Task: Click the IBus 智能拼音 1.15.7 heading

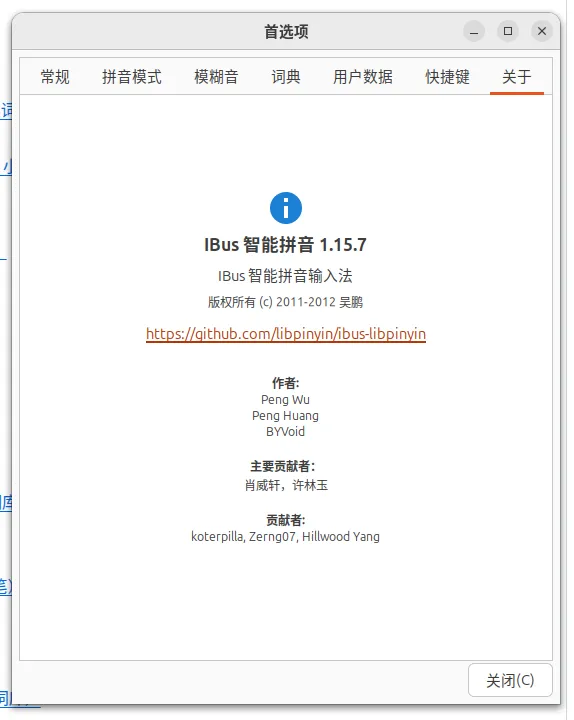Action: click(x=286, y=245)
